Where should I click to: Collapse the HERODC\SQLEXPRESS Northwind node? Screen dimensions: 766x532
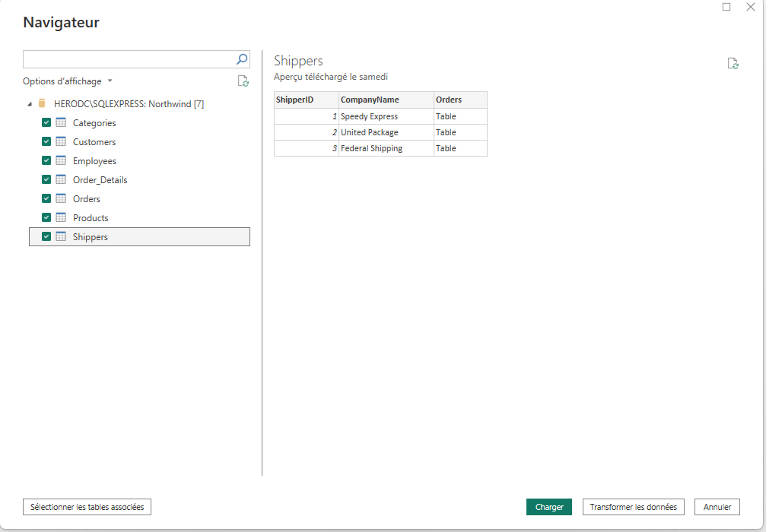[x=30, y=104]
